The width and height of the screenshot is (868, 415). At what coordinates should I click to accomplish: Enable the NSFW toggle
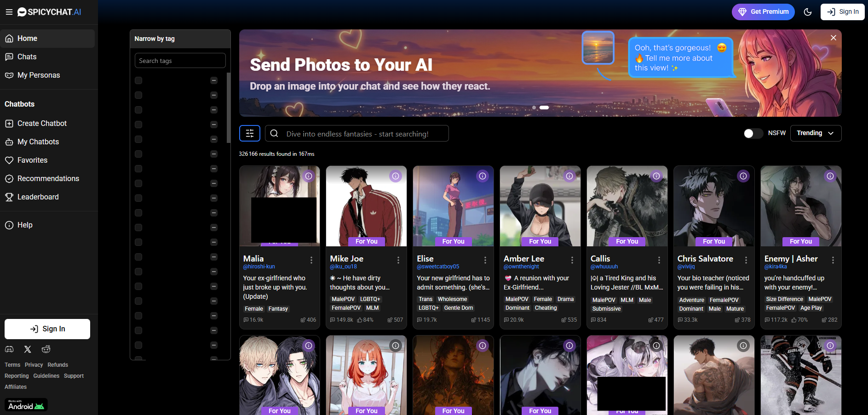click(753, 133)
